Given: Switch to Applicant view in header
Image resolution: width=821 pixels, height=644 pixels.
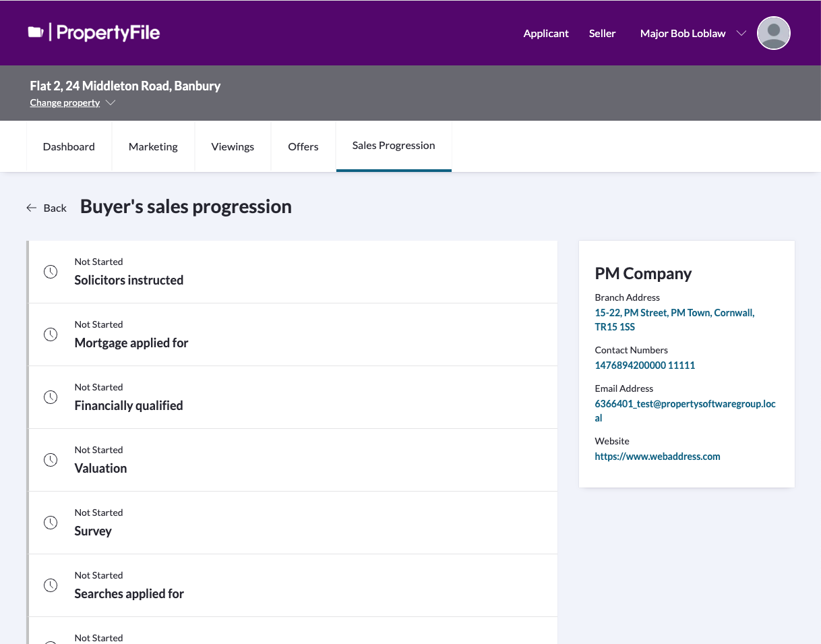Looking at the screenshot, I should pos(546,33).
